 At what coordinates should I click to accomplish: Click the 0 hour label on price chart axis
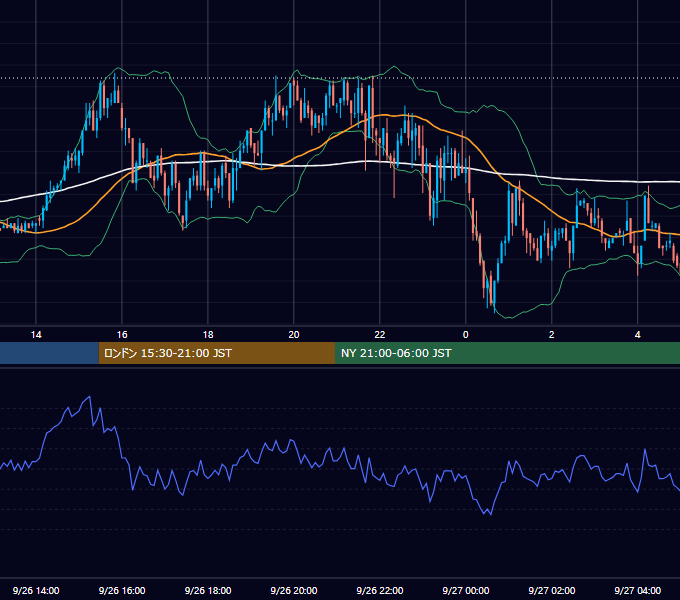[465, 335]
